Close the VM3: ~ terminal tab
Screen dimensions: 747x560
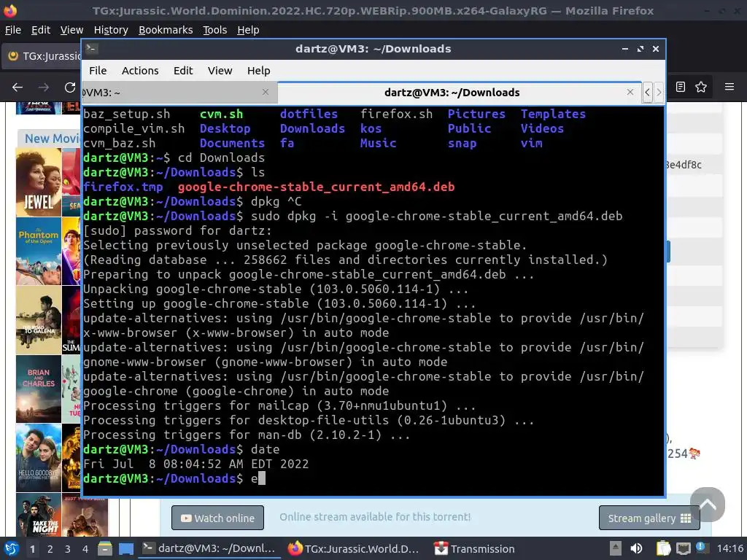pyautogui.click(x=266, y=92)
